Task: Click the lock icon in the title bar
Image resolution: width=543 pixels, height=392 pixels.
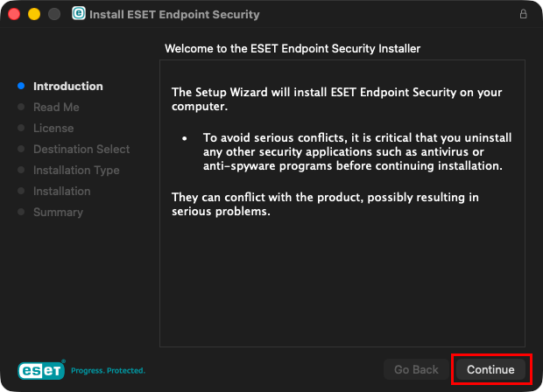Action: click(x=524, y=15)
